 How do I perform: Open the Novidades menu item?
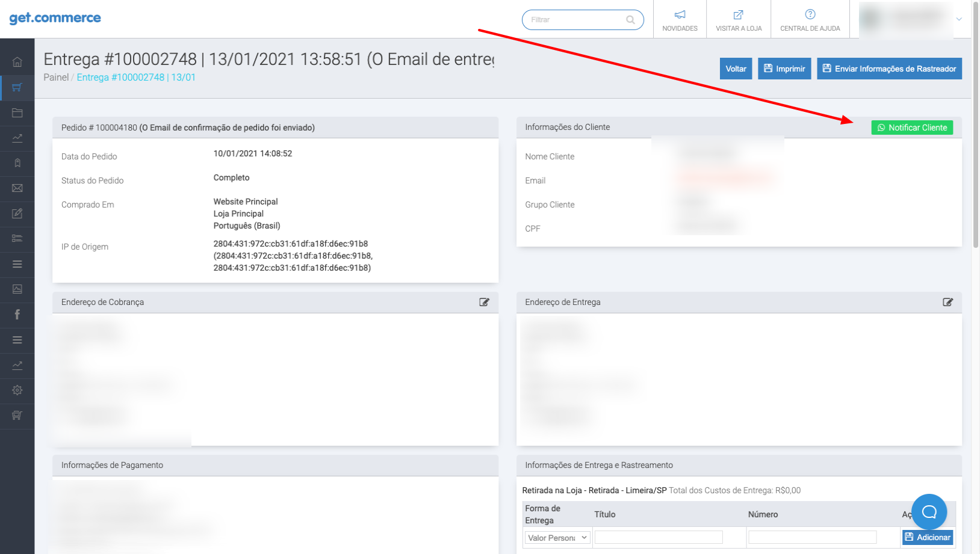click(680, 20)
